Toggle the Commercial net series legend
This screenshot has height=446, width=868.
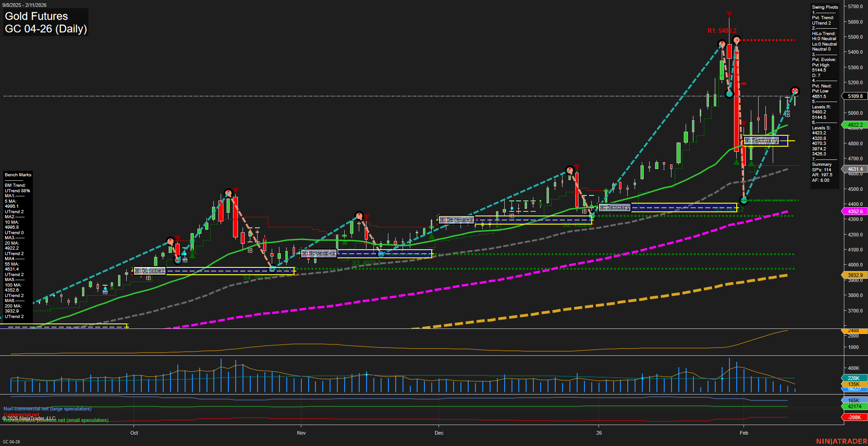tap(22, 414)
